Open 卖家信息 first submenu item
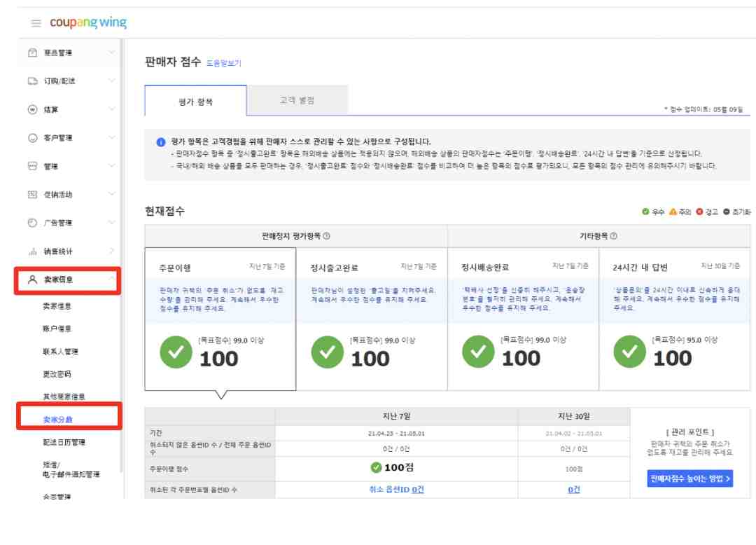The height and width of the screenshot is (545, 756). pyautogui.click(x=57, y=306)
